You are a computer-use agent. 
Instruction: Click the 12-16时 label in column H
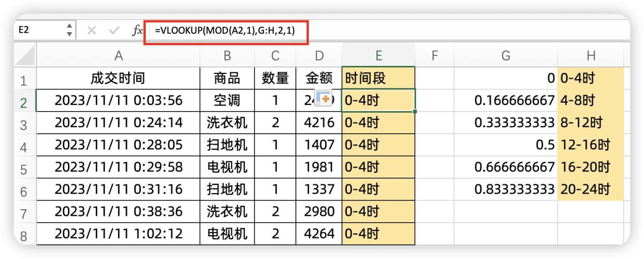590,146
